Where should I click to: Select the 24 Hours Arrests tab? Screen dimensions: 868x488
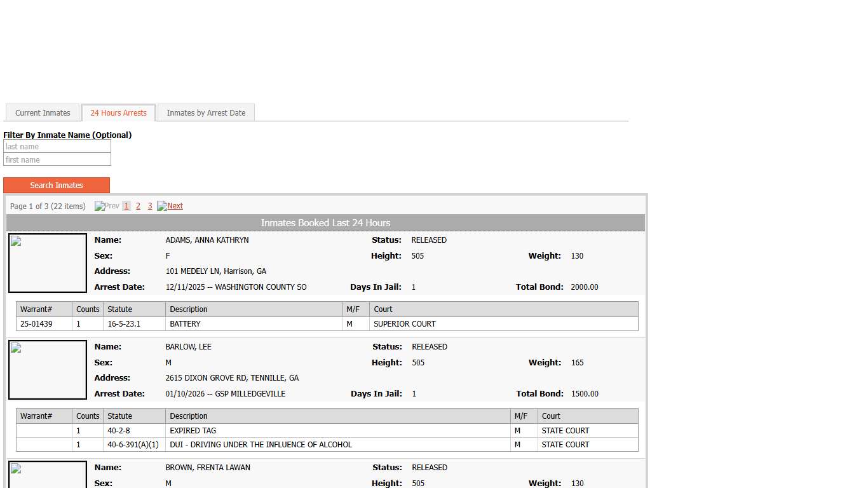pyautogui.click(x=118, y=112)
